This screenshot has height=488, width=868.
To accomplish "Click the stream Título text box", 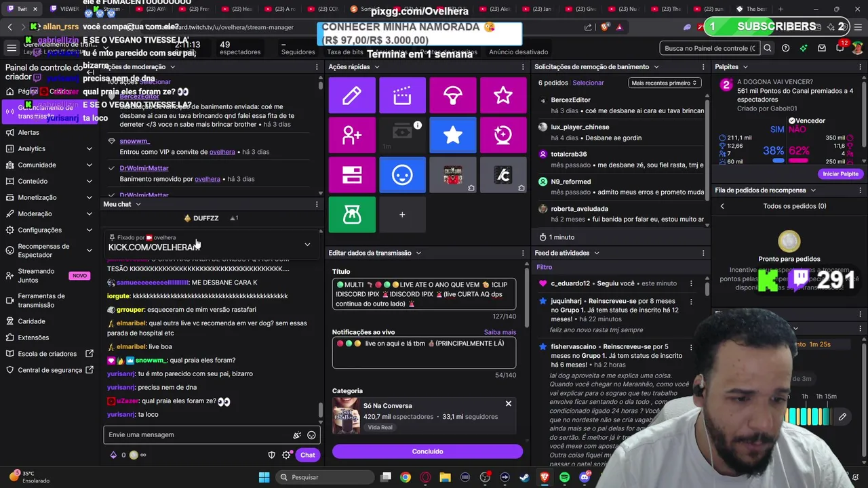I will click(x=424, y=294).
